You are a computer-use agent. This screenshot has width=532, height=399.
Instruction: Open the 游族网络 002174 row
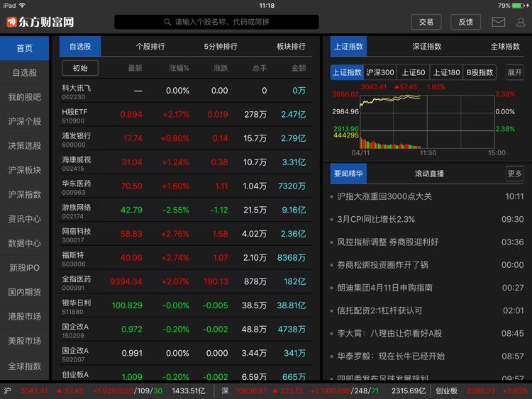pos(186,210)
